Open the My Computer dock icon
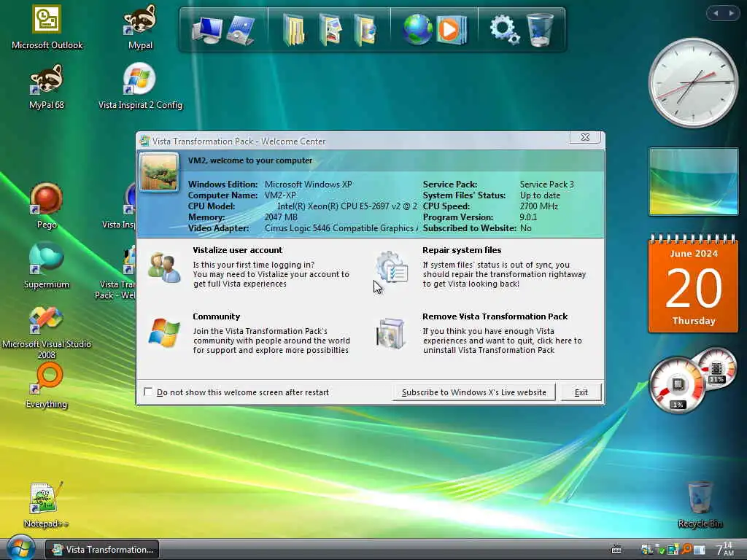Screen dimensions: 747x560 (207, 29)
